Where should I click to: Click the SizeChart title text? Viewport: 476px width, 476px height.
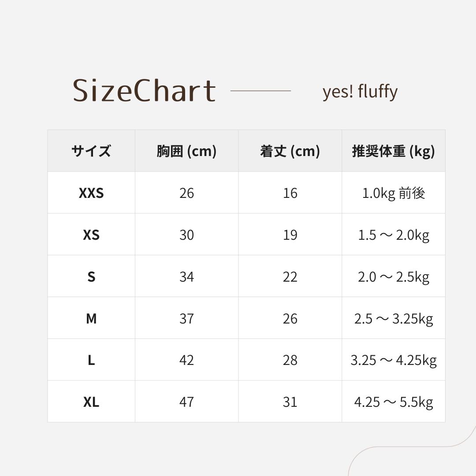pyautogui.click(x=144, y=90)
